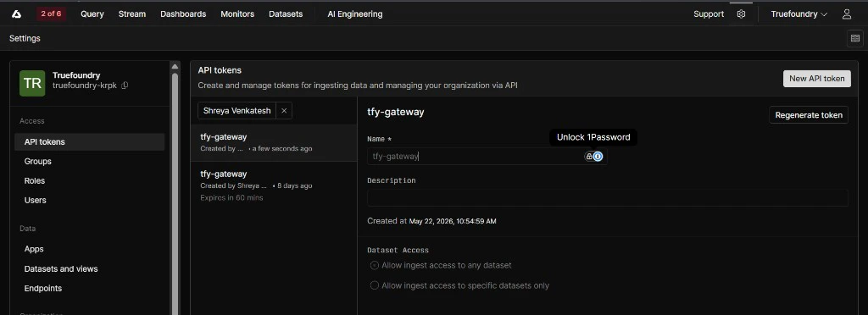Viewport: 868px width, 315px height.
Task: Open the user profile icon
Action: pos(847,14)
